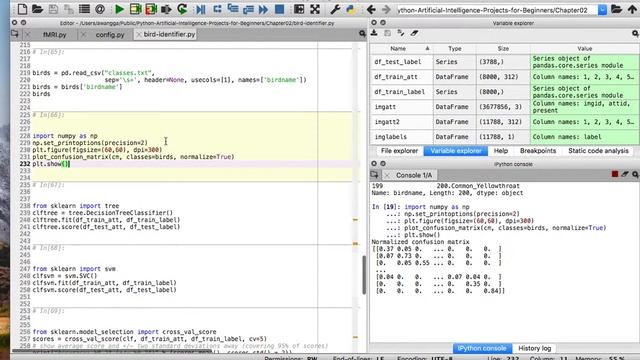Import data icon in Variable explorer
Screen dimensions: 640x360
(374, 33)
